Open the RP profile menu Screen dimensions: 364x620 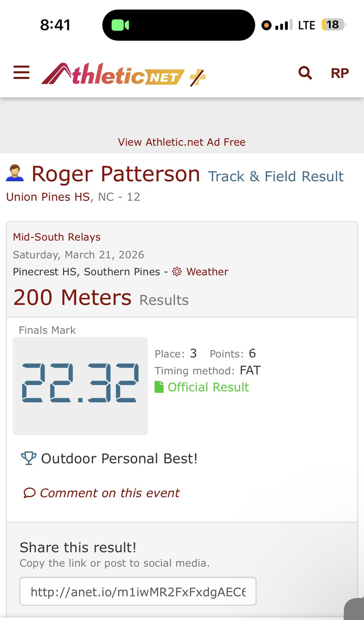tap(340, 73)
